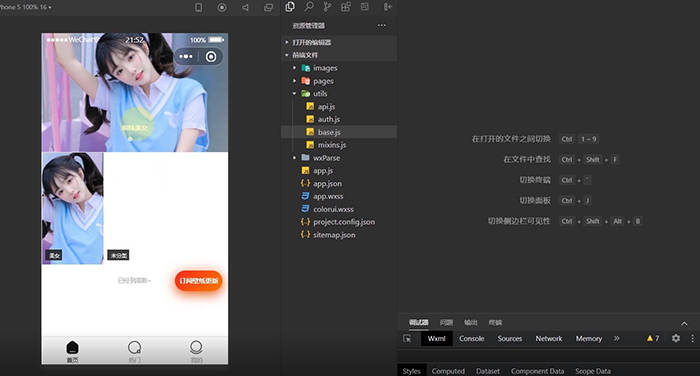Viewport: 700px width, 376px height.
Task: Select the Wxml devtools tab
Action: [436, 338]
